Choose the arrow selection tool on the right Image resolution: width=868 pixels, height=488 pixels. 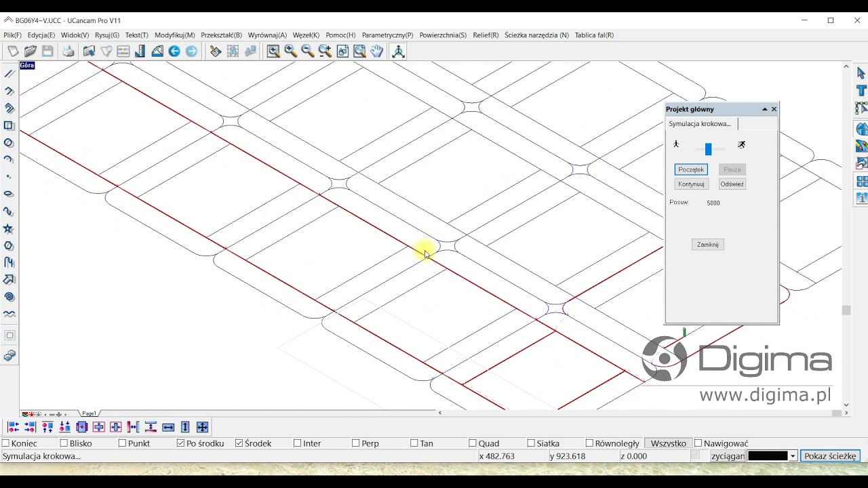[861, 73]
